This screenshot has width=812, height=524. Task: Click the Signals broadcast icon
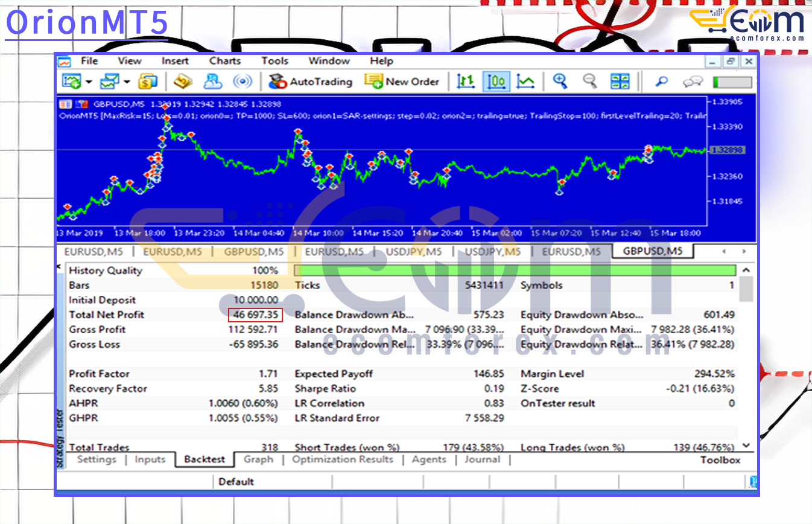(243, 81)
